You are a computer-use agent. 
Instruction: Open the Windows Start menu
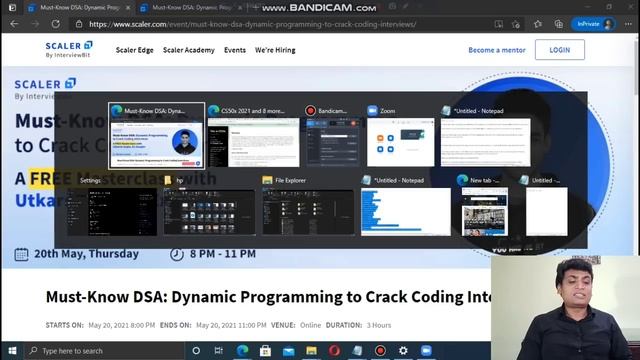click(12, 351)
